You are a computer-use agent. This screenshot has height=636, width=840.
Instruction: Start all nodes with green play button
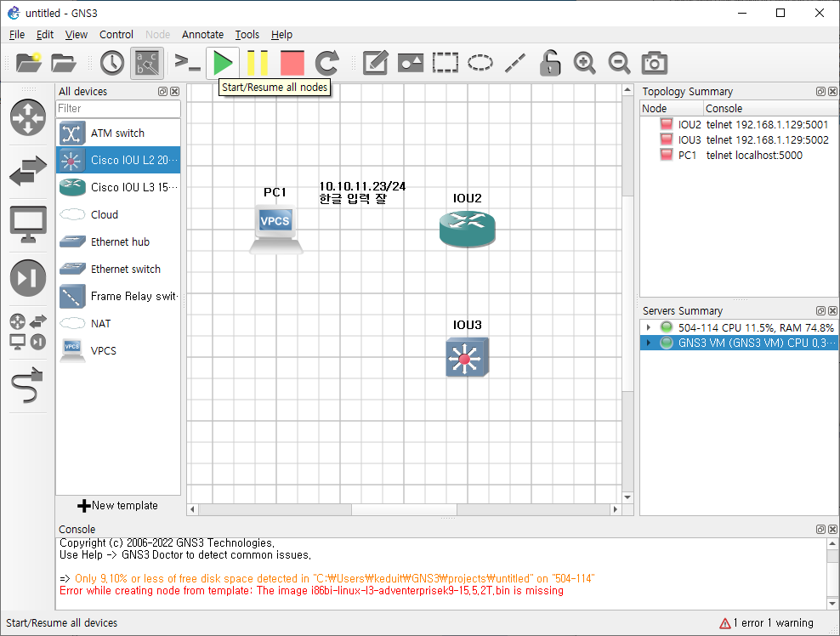pos(222,63)
